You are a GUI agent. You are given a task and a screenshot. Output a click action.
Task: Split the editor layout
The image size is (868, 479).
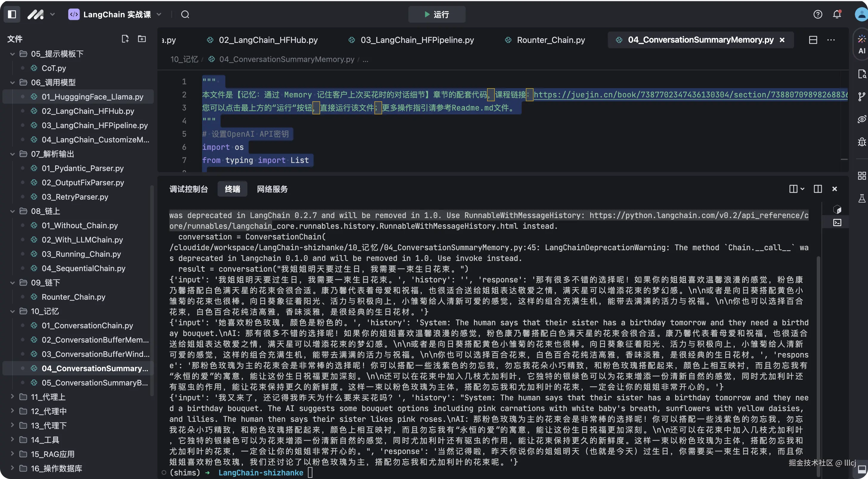pyautogui.click(x=813, y=40)
